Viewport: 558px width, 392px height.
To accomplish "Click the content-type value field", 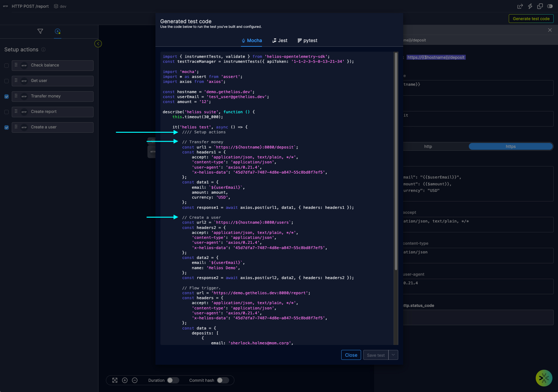I will click(478, 255).
